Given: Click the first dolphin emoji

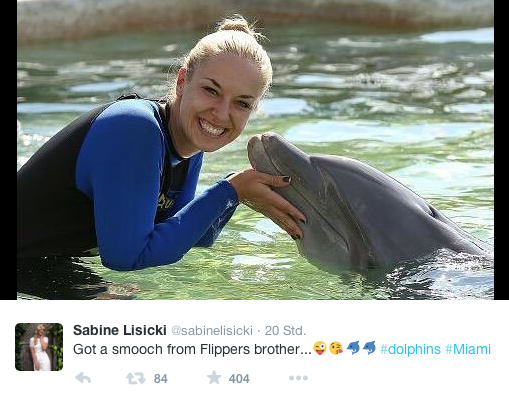Looking at the screenshot, I should pos(353,348).
